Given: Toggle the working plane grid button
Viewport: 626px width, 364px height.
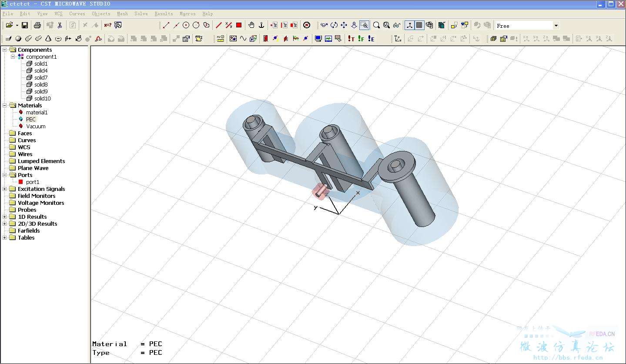Looking at the screenshot, I should click(x=419, y=25).
